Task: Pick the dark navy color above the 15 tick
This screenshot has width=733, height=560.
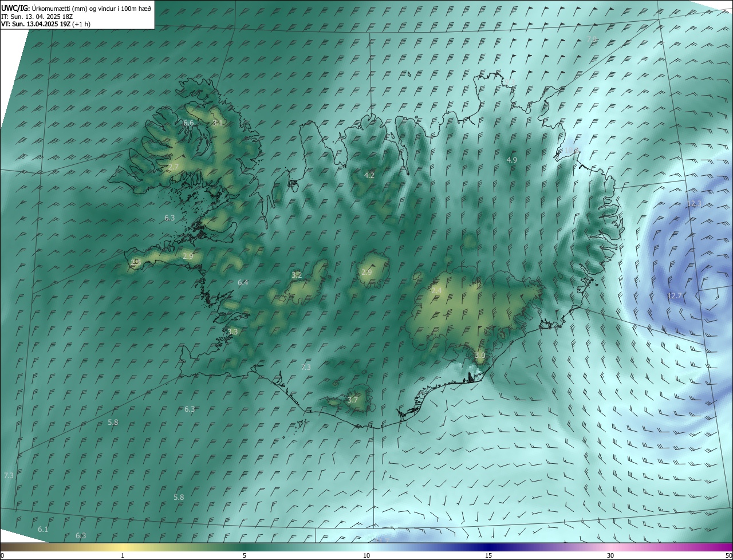Action: [488, 547]
